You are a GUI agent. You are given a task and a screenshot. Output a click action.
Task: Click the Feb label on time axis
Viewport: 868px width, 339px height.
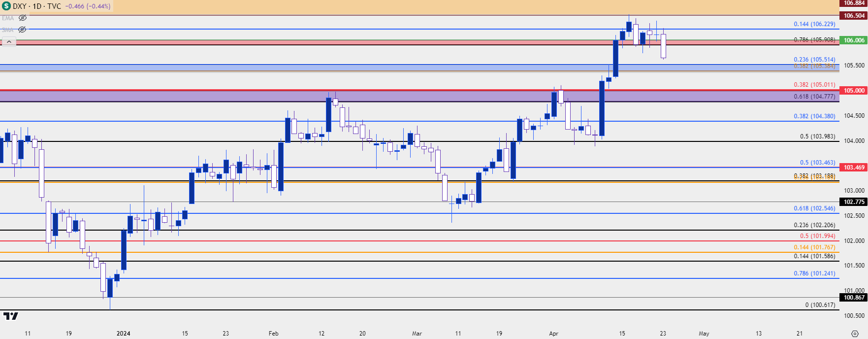click(273, 334)
